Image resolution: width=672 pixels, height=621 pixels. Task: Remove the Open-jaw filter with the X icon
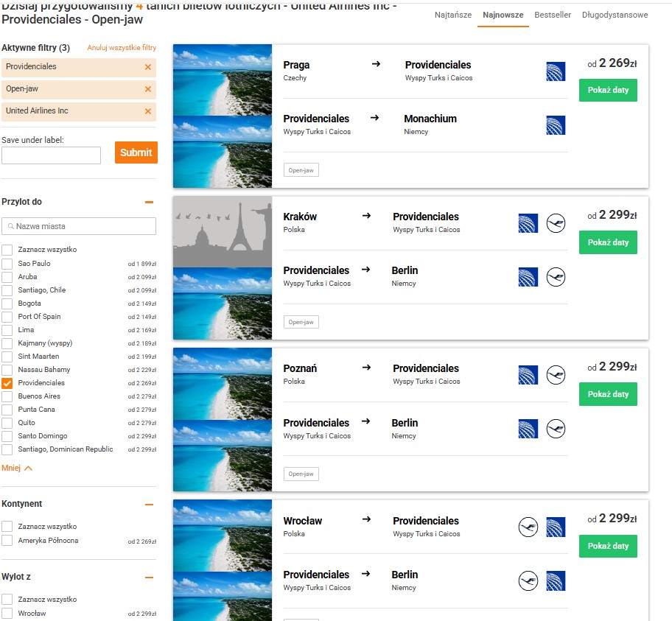point(148,89)
